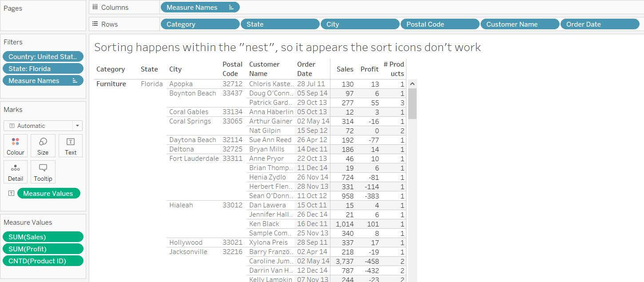644x282 pixels.
Task: Click the Columns shelf grid icon
Action: [x=95, y=7]
